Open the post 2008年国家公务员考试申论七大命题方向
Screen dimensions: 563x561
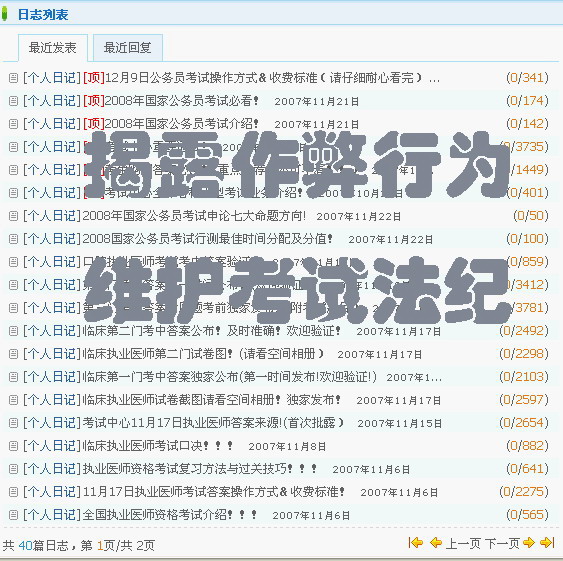194,216
